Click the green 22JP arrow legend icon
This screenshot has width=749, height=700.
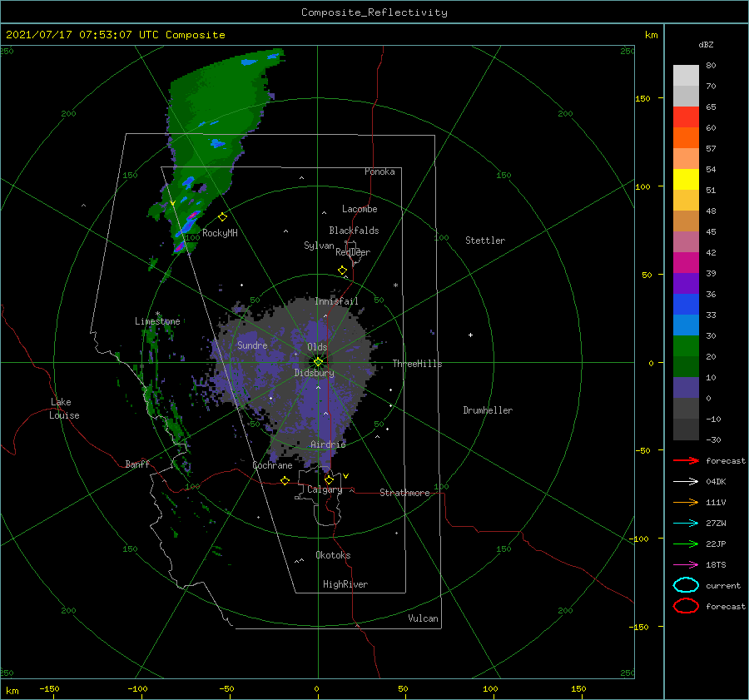click(686, 544)
